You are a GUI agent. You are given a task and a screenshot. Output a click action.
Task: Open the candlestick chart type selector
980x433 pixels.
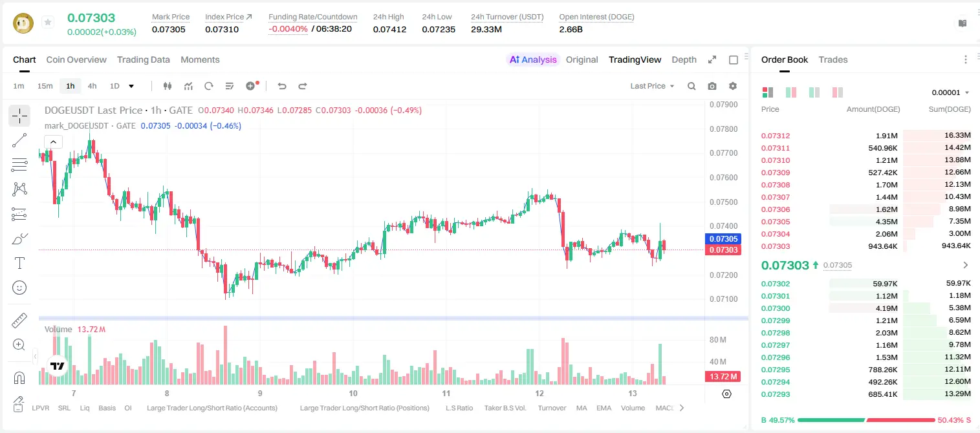pyautogui.click(x=168, y=86)
